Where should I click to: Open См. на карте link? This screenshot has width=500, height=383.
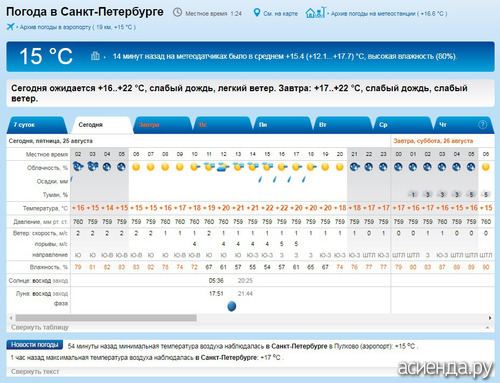280,14
